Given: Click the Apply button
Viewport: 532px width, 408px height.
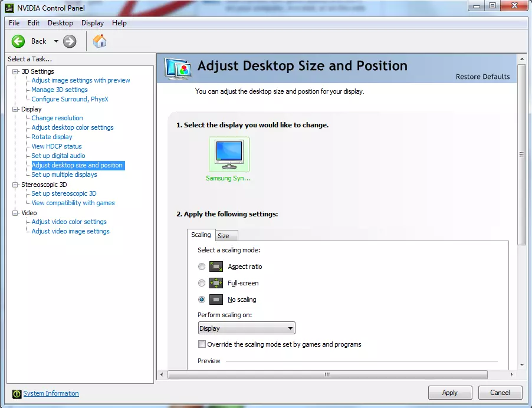Looking at the screenshot, I should point(450,393).
